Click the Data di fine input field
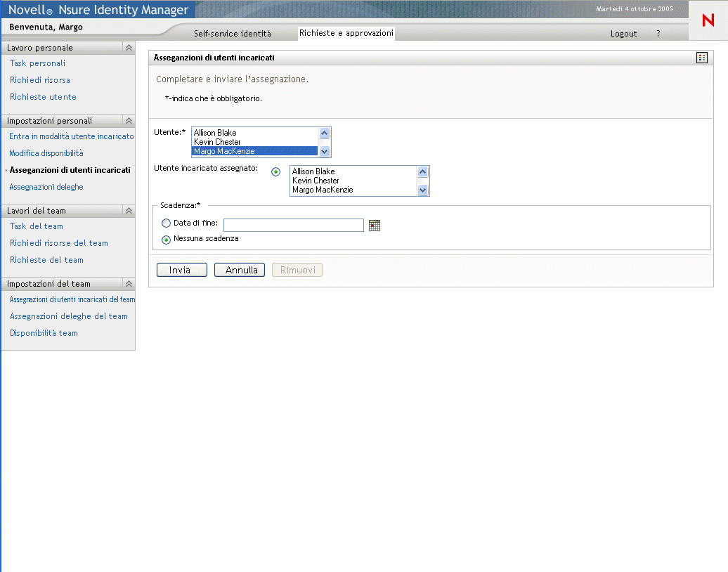728x572 pixels. click(294, 225)
